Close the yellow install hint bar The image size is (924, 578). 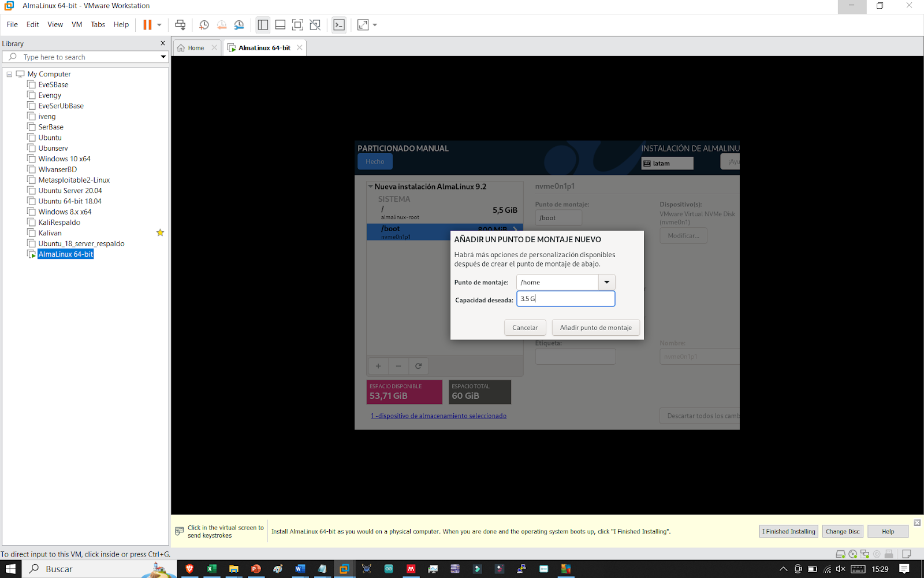pyautogui.click(x=917, y=523)
